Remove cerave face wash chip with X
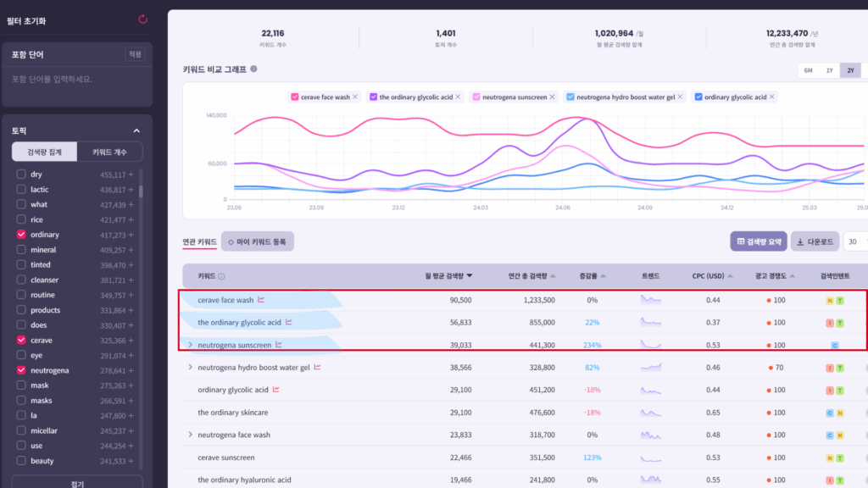The image size is (868, 488). 356,97
